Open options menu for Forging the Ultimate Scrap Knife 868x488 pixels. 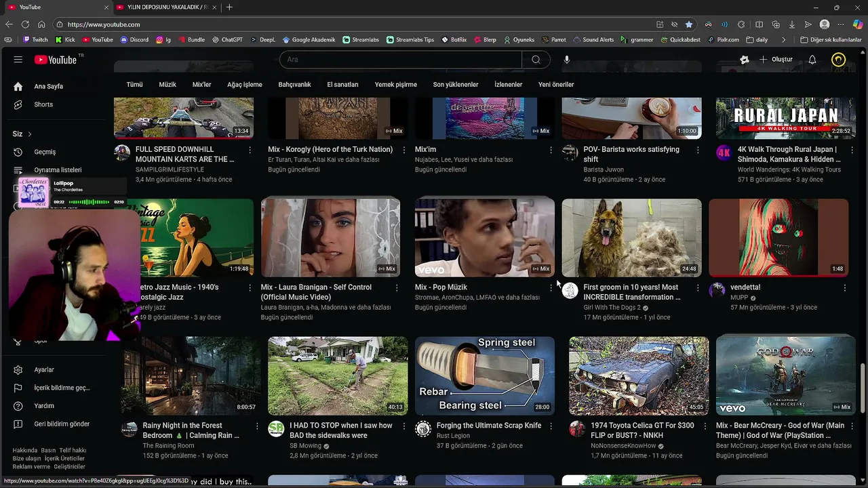[x=551, y=426]
